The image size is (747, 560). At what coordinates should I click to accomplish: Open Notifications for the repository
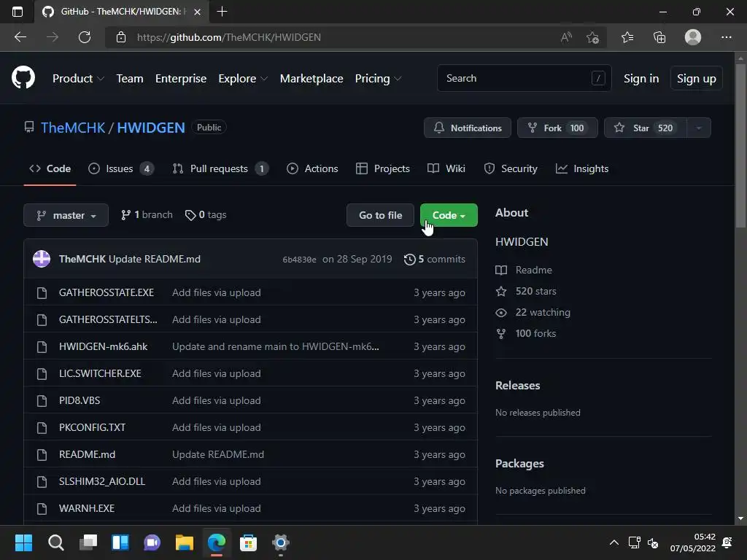468,128
